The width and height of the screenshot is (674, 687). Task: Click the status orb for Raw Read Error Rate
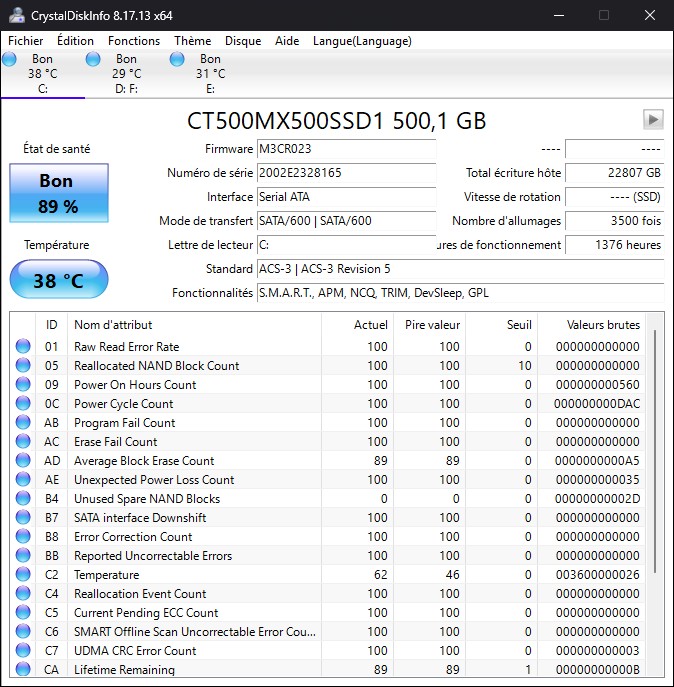(23, 346)
